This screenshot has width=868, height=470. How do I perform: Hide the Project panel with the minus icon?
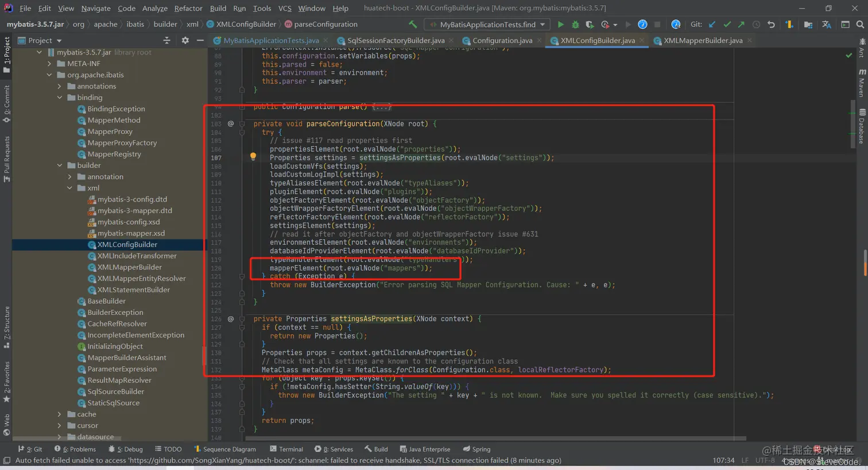coord(200,40)
